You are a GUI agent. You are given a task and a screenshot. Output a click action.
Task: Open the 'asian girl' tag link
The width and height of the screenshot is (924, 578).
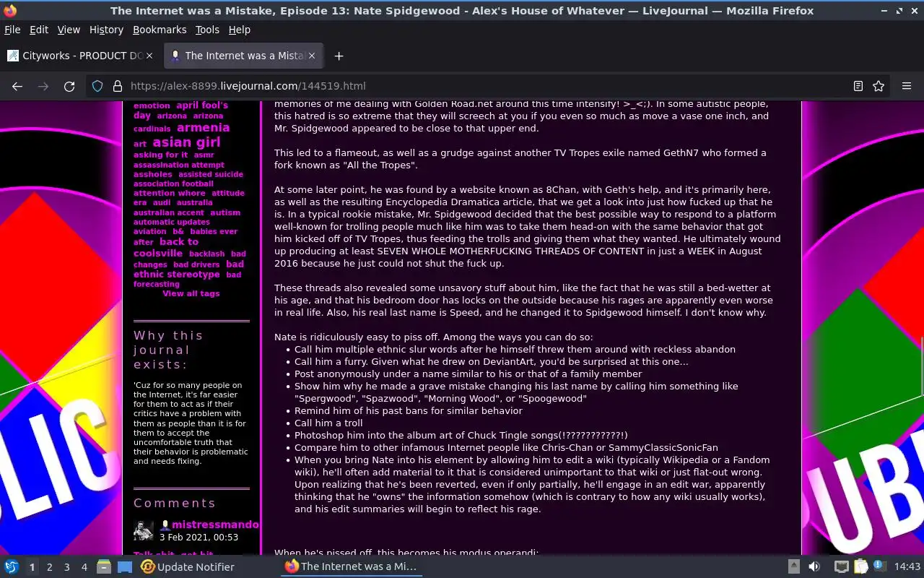coord(186,142)
